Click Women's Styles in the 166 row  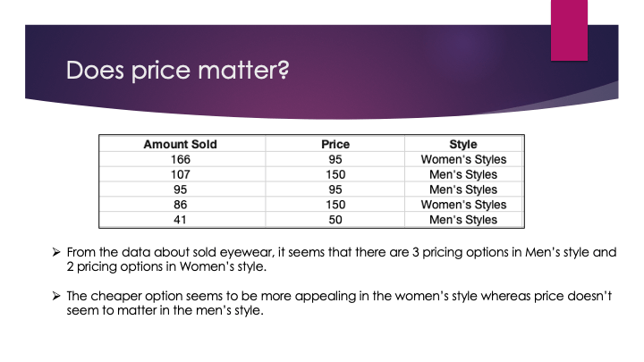pos(462,159)
